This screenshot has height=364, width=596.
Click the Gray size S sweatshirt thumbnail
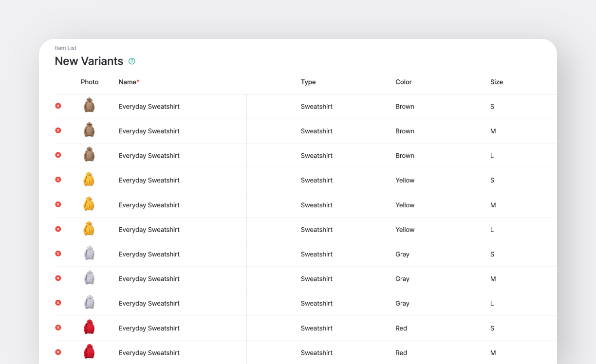pos(89,254)
